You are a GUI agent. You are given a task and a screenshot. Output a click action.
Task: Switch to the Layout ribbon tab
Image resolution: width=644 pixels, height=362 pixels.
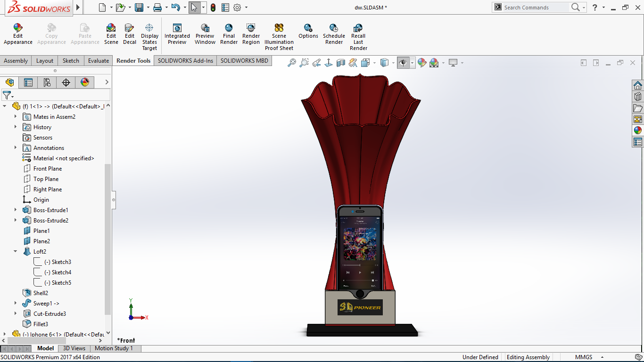[45, 61]
